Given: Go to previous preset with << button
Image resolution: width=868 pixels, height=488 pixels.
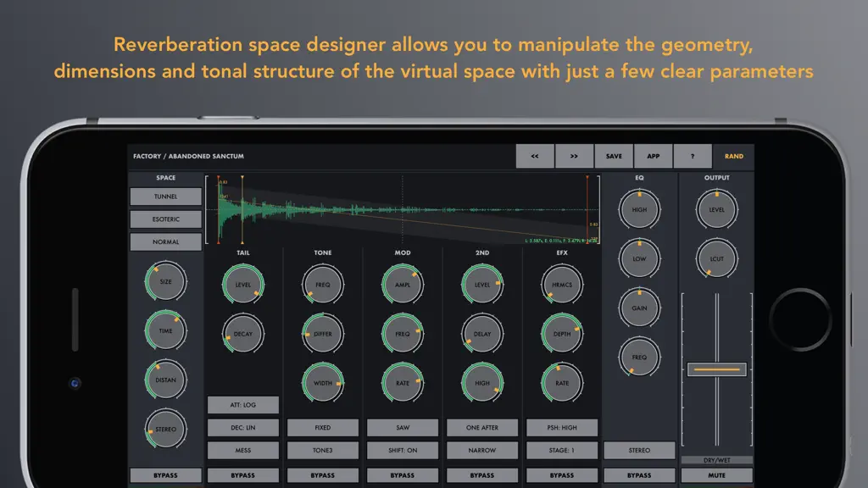Looking at the screenshot, I should coord(535,157).
